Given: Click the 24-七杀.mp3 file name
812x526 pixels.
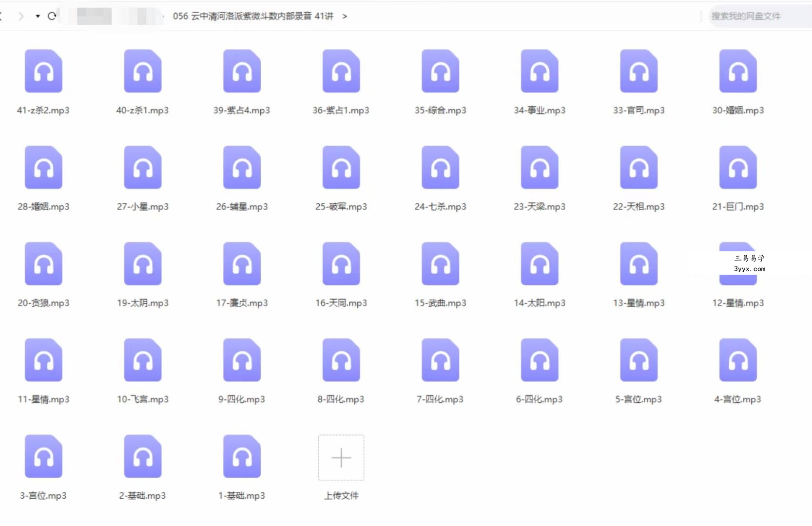Looking at the screenshot, I should click(441, 207).
